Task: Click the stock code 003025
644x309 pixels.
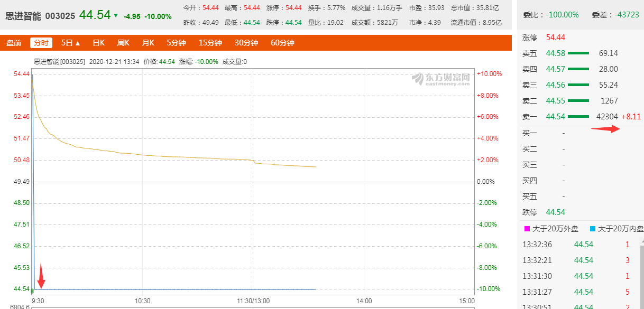Action: 60,16
